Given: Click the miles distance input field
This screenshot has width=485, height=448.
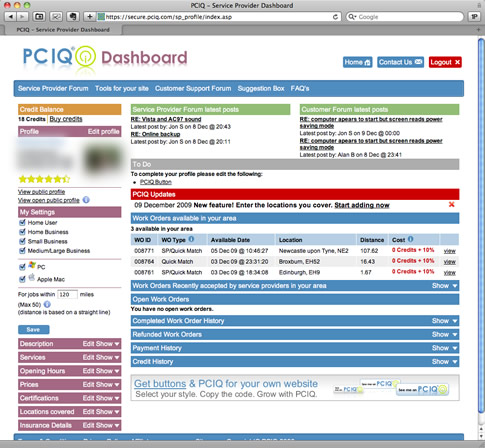Looking at the screenshot, I should [67, 294].
